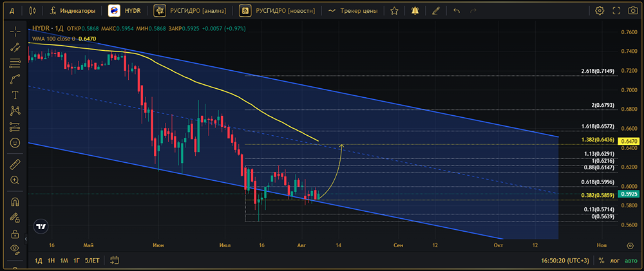
Task: Take a chart snapshot with camera icon
Action: point(632,11)
